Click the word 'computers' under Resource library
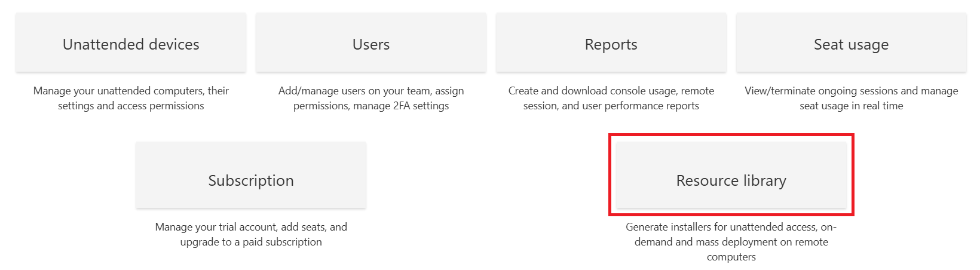This screenshot has width=980, height=270. [731, 257]
